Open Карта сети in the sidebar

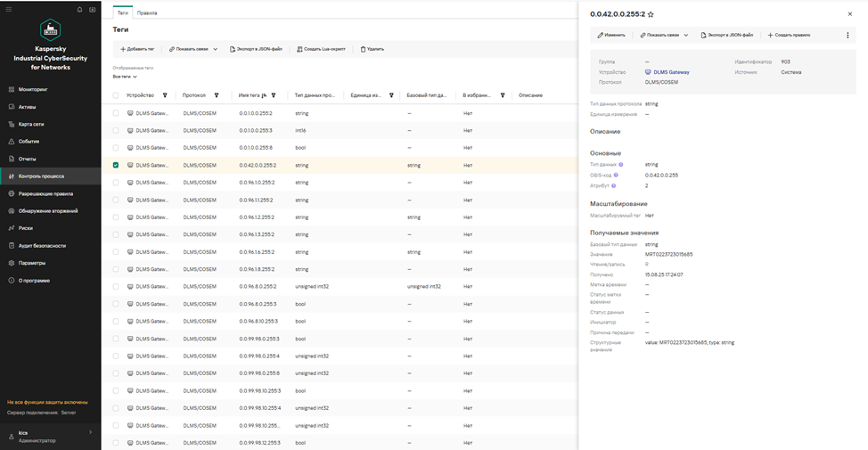coord(31,124)
